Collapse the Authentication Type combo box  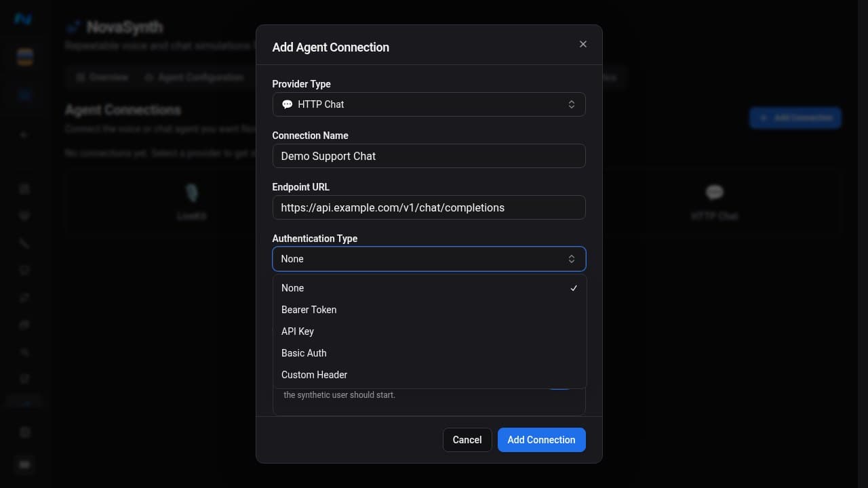pyautogui.click(x=429, y=259)
